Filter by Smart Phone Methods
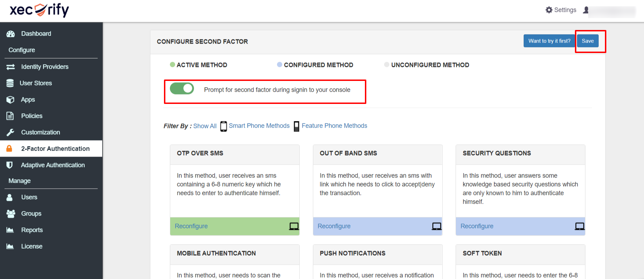The image size is (644, 279). [x=259, y=126]
